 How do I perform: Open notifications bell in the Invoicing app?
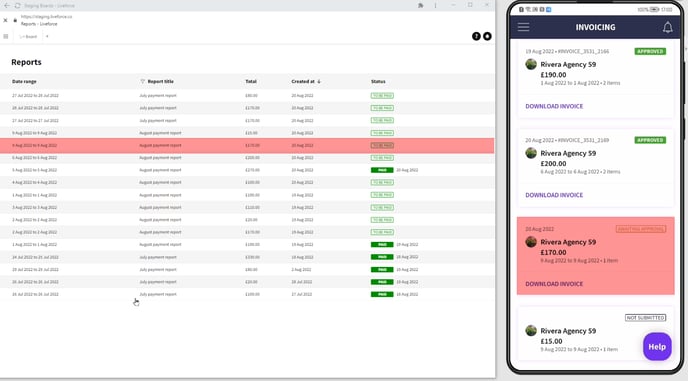[667, 27]
